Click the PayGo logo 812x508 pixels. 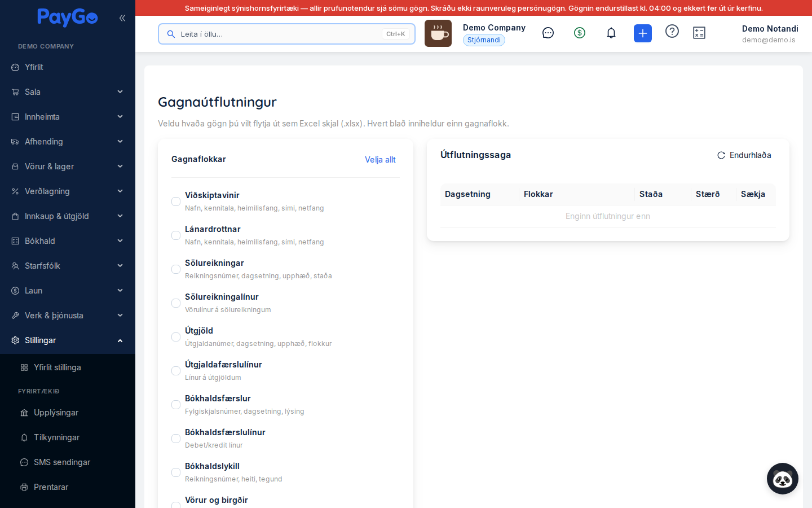68,17
